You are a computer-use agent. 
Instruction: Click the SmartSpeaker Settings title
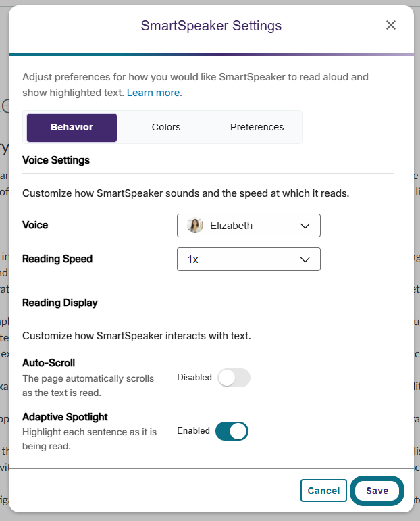pyautogui.click(x=211, y=26)
